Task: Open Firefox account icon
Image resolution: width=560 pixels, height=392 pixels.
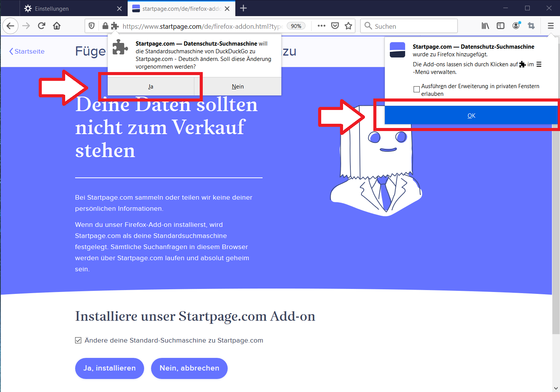Action: click(516, 26)
